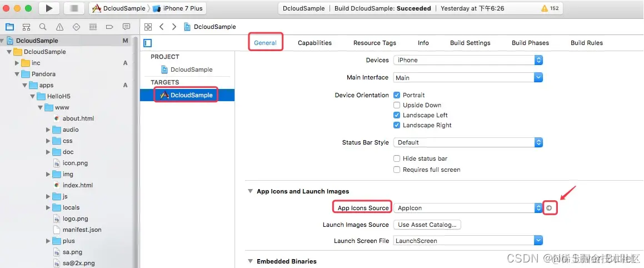The height and width of the screenshot is (268, 644).
Task: Select DcloudSample under TARGETS
Action: click(187, 95)
